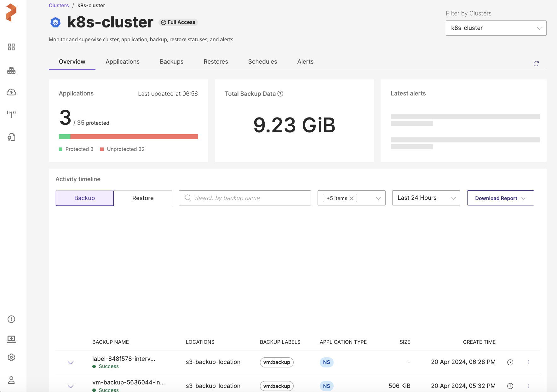Click the Search by backup name field
This screenshot has width=557, height=392.
coord(249,198)
